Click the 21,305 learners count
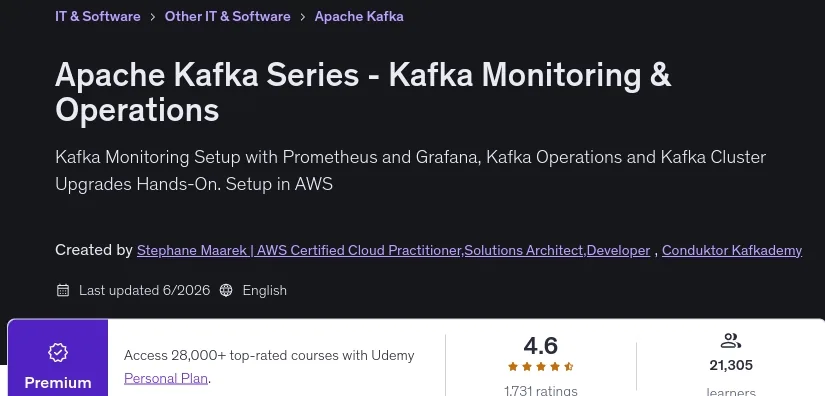The image size is (825, 396). (731, 365)
